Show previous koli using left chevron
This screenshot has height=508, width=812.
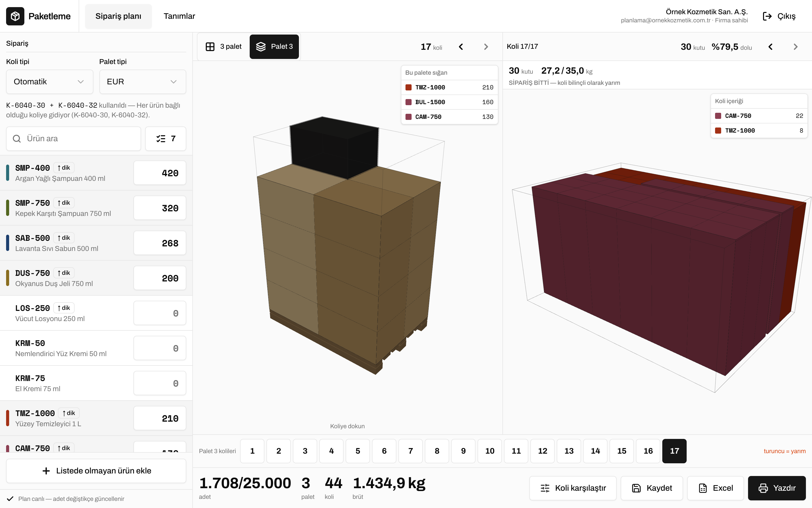click(771, 47)
